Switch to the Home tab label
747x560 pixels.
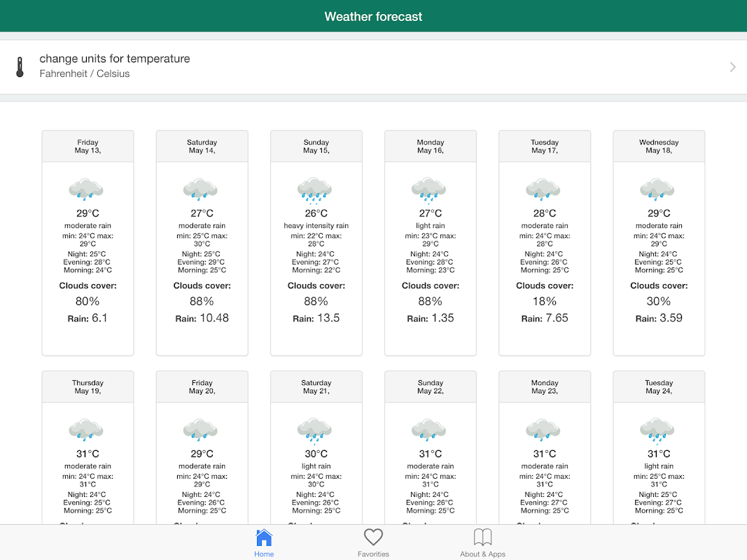point(264,554)
